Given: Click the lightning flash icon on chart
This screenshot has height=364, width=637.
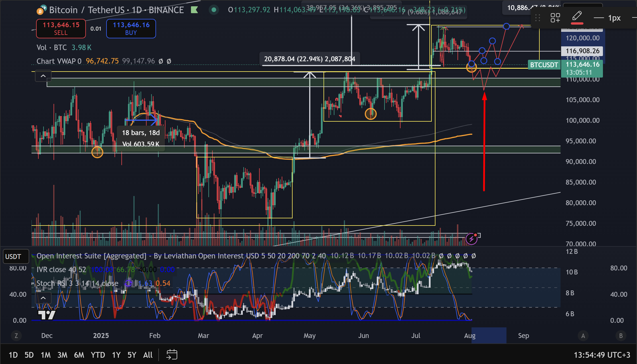Looking at the screenshot, I should click(471, 239).
